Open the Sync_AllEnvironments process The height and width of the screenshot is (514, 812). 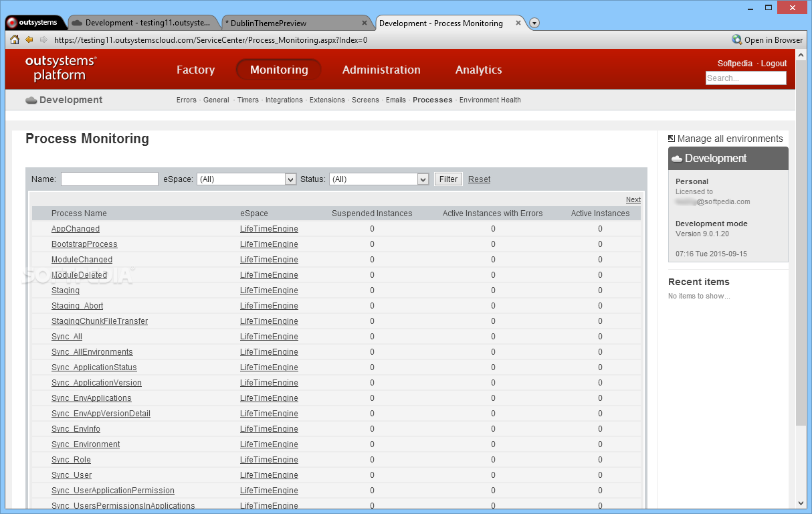[x=92, y=352]
